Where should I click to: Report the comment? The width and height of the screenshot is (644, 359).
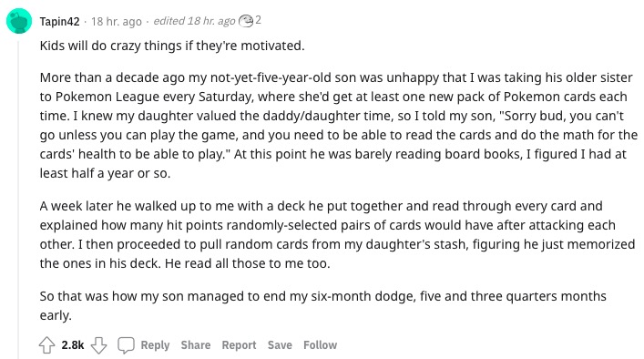pos(239,345)
